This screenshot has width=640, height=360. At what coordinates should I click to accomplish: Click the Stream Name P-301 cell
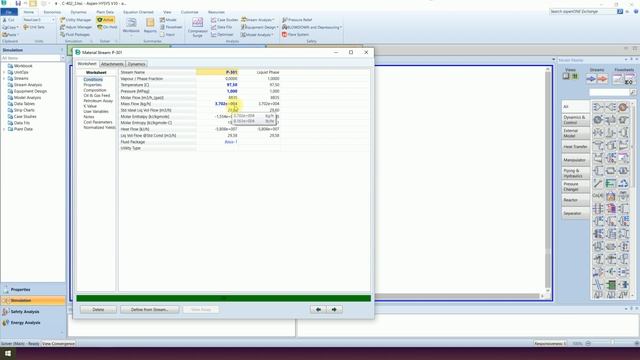pyautogui.click(x=217, y=72)
